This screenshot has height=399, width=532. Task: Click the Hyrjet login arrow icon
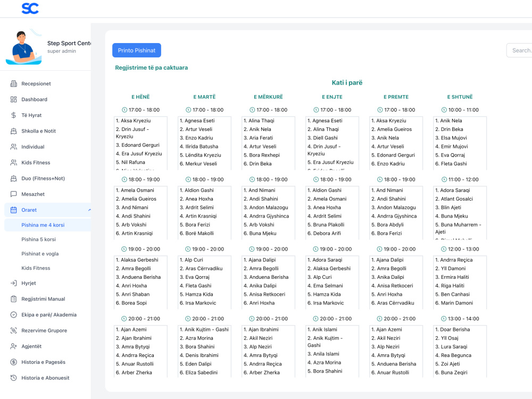coord(14,283)
